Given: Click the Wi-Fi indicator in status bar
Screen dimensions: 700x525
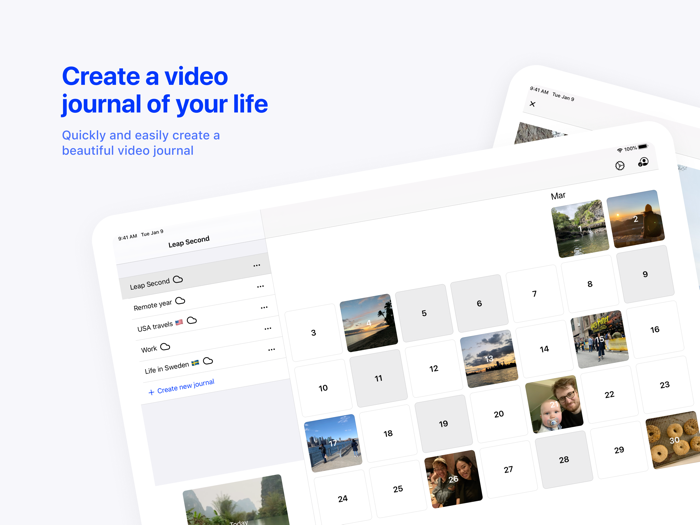Looking at the screenshot, I should point(620,150).
